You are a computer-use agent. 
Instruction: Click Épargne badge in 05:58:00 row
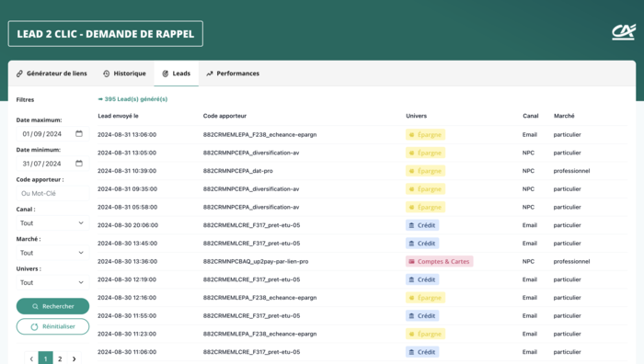(x=425, y=207)
